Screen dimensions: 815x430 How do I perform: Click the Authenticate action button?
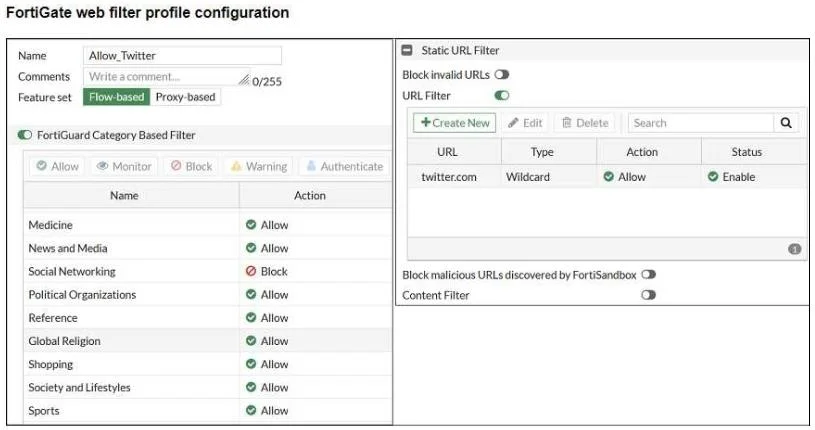point(345,166)
